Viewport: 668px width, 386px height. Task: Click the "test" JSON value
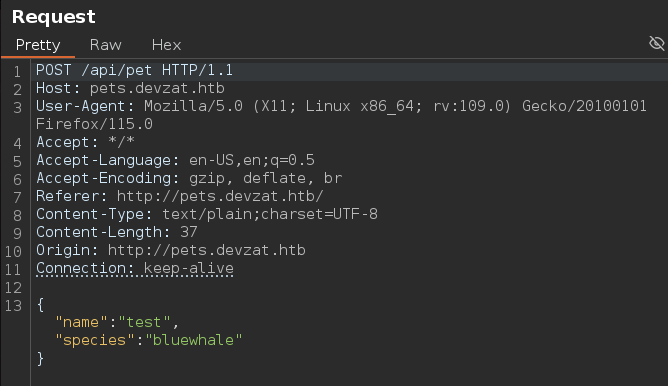[144, 322]
